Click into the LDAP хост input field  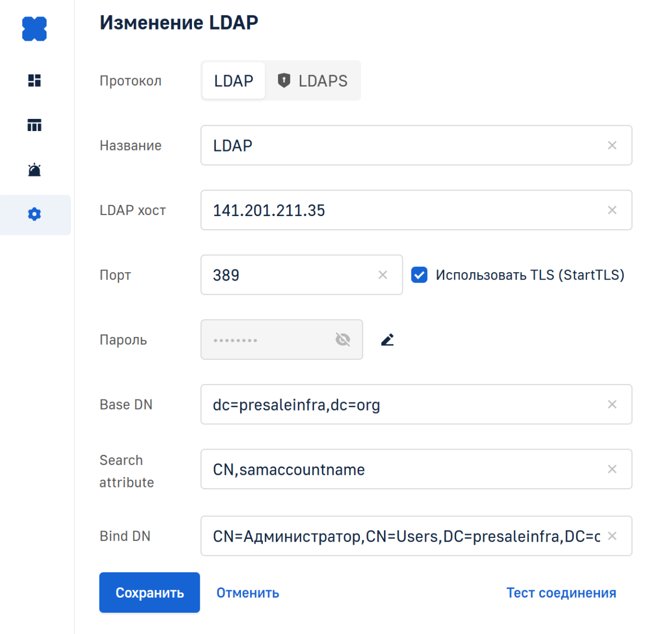click(x=402, y=210)
